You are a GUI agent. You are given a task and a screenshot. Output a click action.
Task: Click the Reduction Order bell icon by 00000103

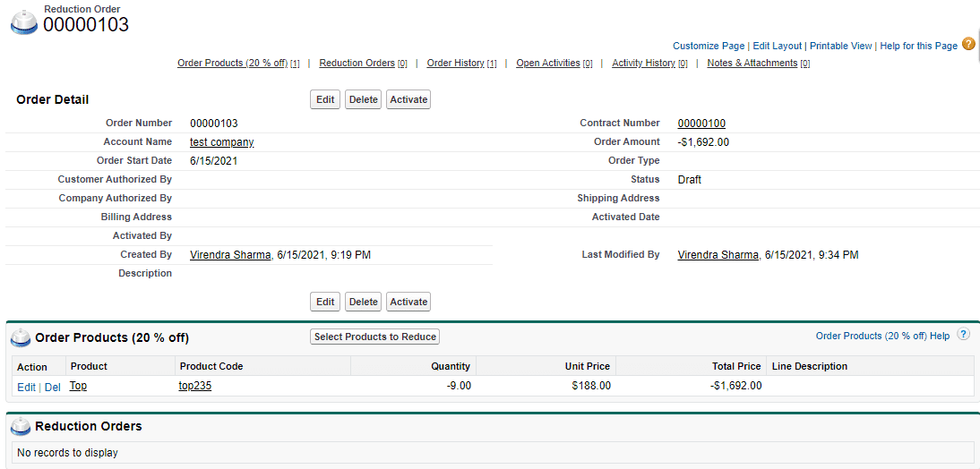point(25,21)
